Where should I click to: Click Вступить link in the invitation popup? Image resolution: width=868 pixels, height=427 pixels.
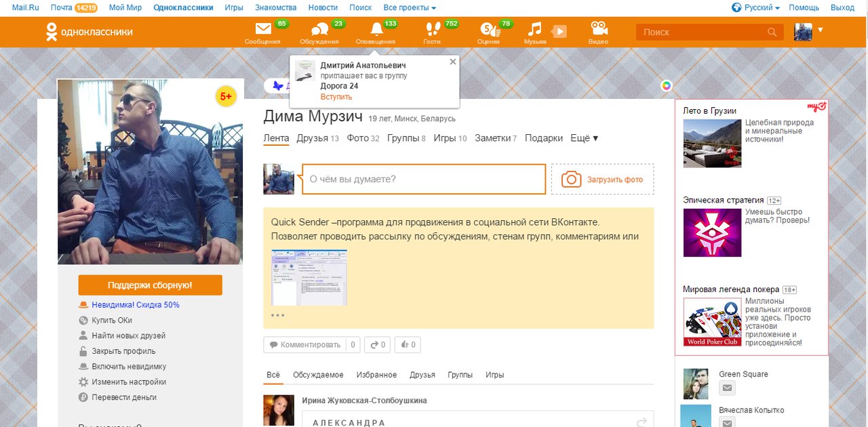tap(336, 97)
